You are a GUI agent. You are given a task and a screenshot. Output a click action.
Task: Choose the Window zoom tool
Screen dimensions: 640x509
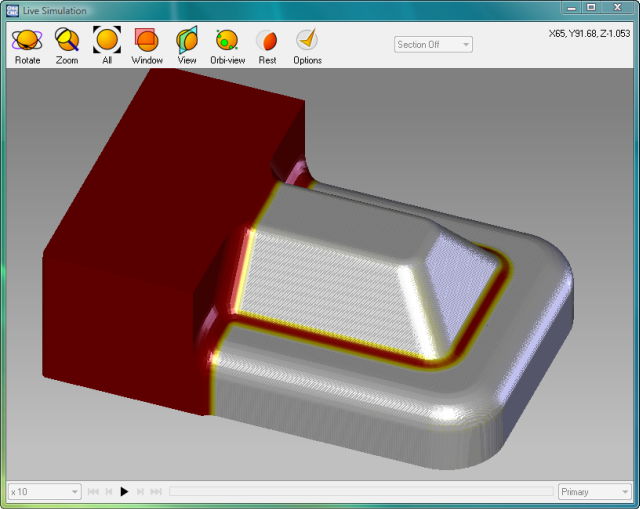[147, 45]
